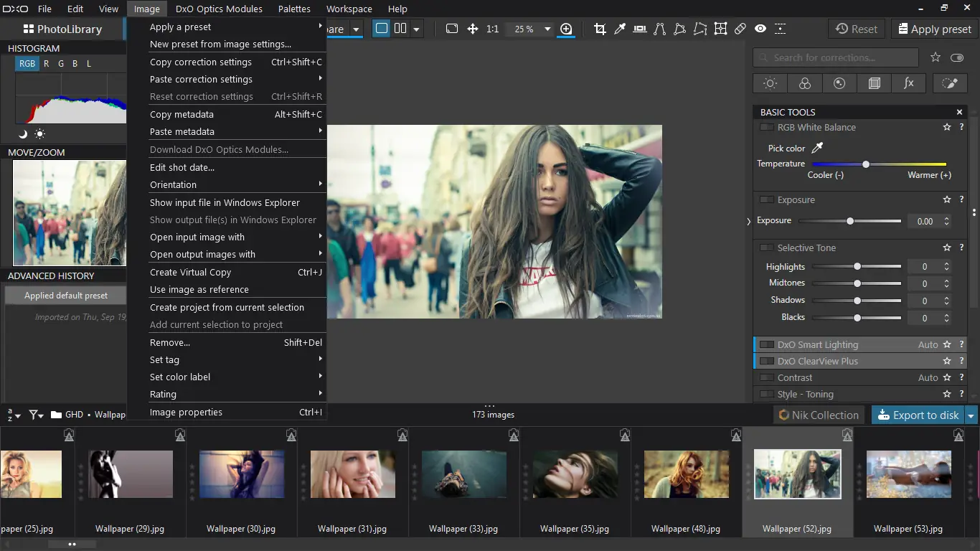Switch on DxO ClearView Plus

point(766,362)
